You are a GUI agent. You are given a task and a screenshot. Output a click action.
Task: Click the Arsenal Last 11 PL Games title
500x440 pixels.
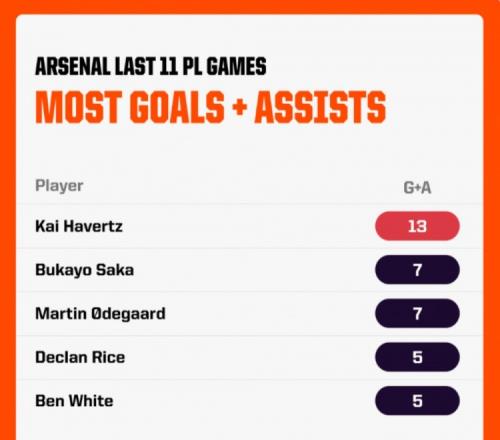click(151, 66)
